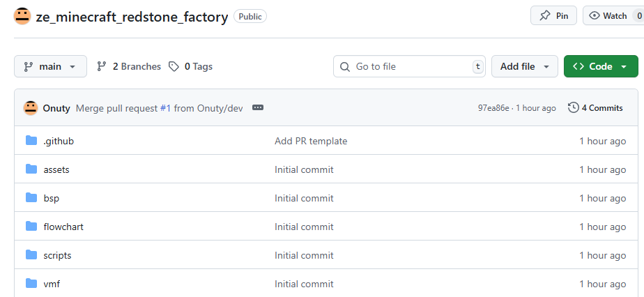The image size is (644, 297).
Task: Open pull request #1 link
Action: coord(165,108)
